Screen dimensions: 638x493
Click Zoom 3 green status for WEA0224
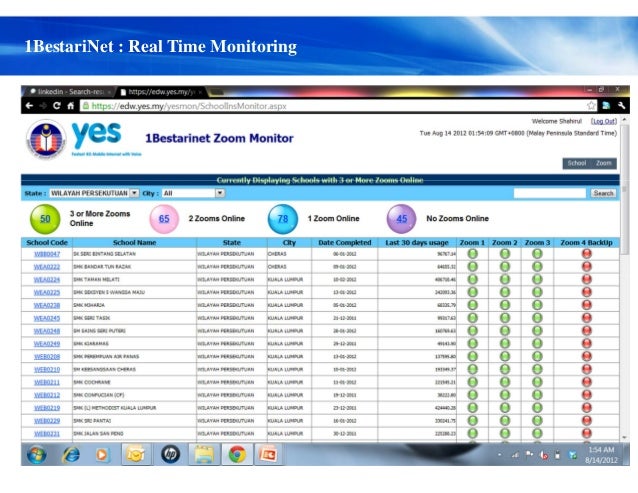[x=537, y=279]
